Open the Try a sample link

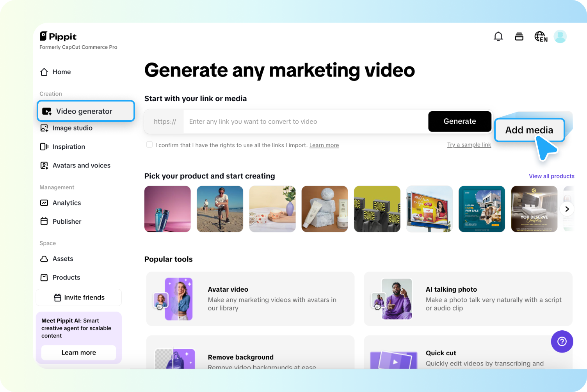pos(469,144)
